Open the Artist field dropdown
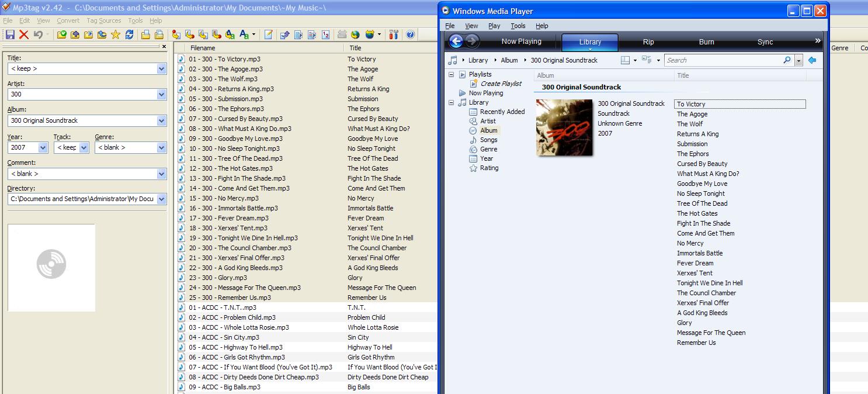This screenshot has width=868, height=394. tap(161, 94)
